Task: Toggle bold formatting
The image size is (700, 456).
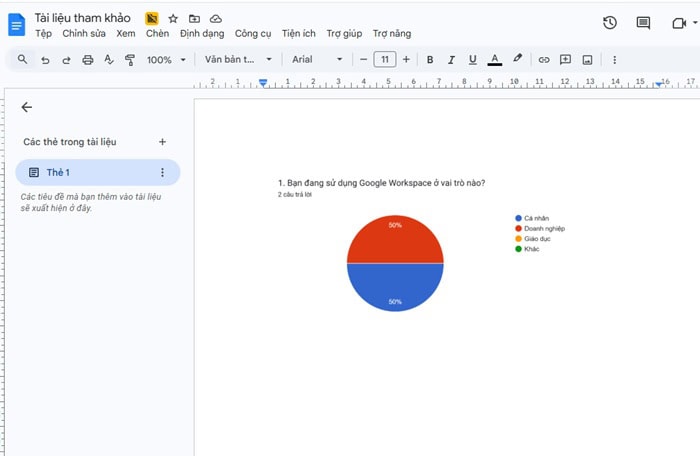Action: coord(430,60)
